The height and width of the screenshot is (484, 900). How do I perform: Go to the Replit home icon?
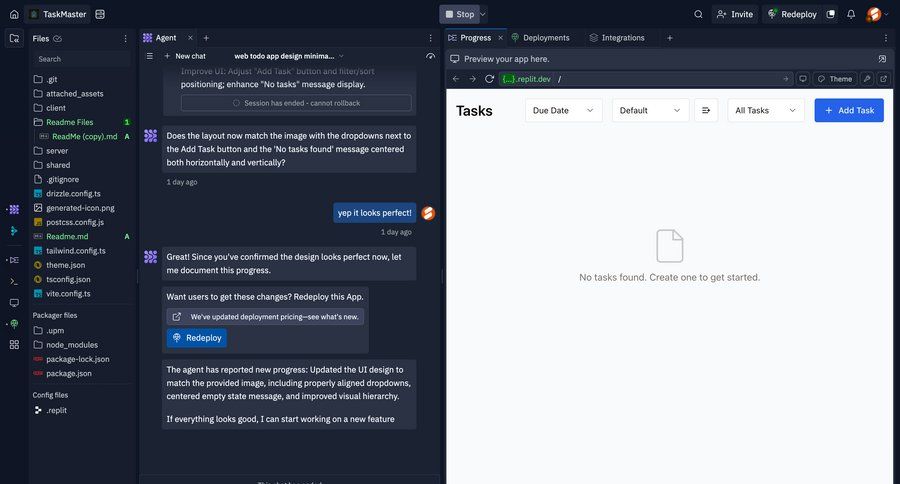(14, 14)
